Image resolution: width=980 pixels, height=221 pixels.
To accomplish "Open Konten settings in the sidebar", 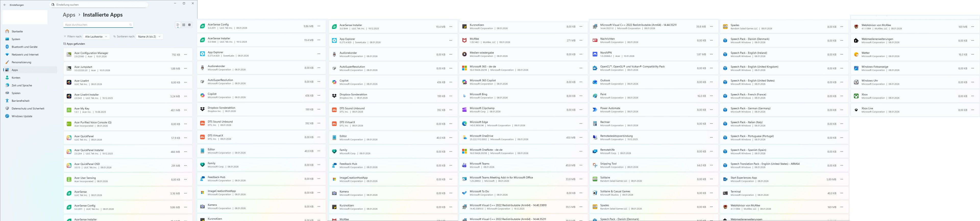I will click(x=30, y=78).
